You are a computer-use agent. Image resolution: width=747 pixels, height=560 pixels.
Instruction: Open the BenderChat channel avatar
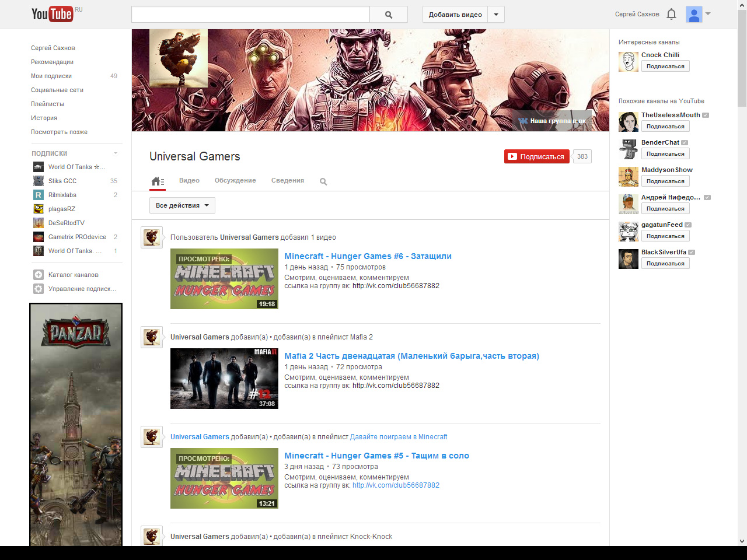click(629, 149)
